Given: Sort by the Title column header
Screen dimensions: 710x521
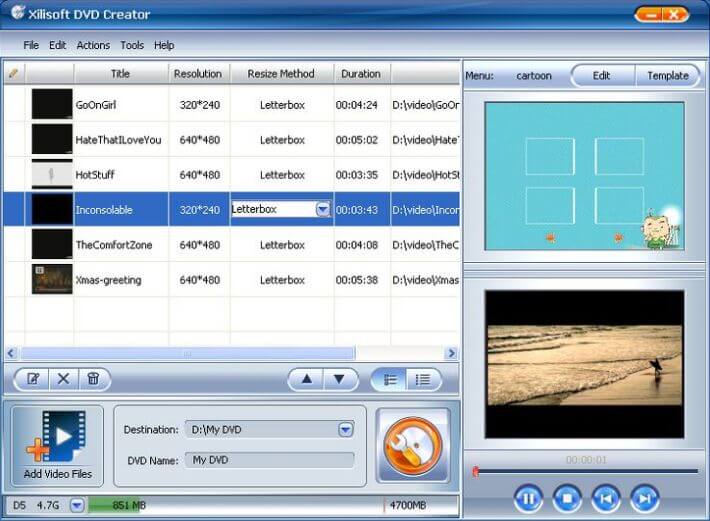Looking at the screenshot, I should click(120, 73).
